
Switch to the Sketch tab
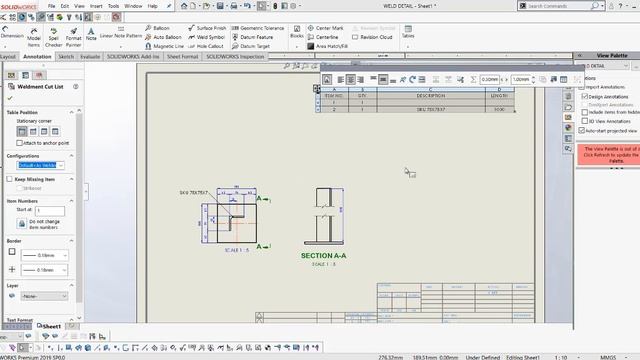click(66, 57)
